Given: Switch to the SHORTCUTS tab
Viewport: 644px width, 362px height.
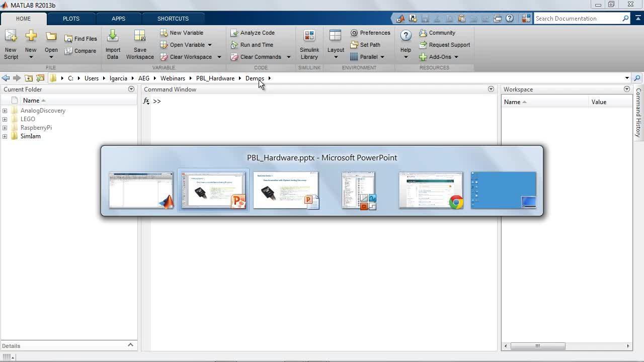Looking at the screenshot, I should tap(173, 19).
